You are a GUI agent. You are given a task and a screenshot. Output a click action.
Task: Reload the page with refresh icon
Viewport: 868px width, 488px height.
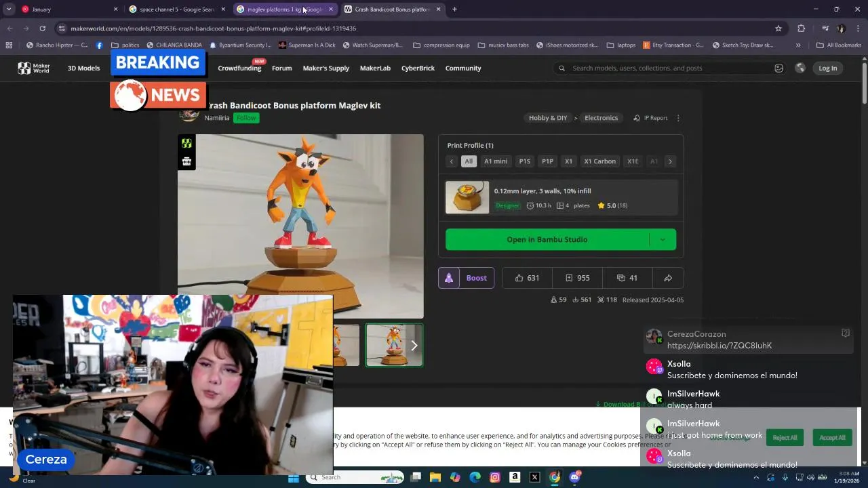point(42,28)
